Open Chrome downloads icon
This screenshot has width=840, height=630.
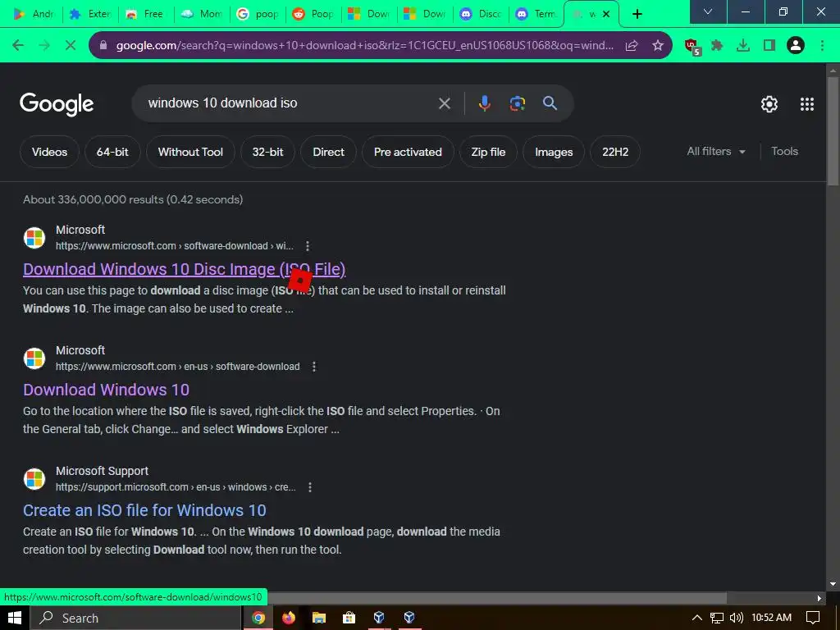[x=743, y=46]
